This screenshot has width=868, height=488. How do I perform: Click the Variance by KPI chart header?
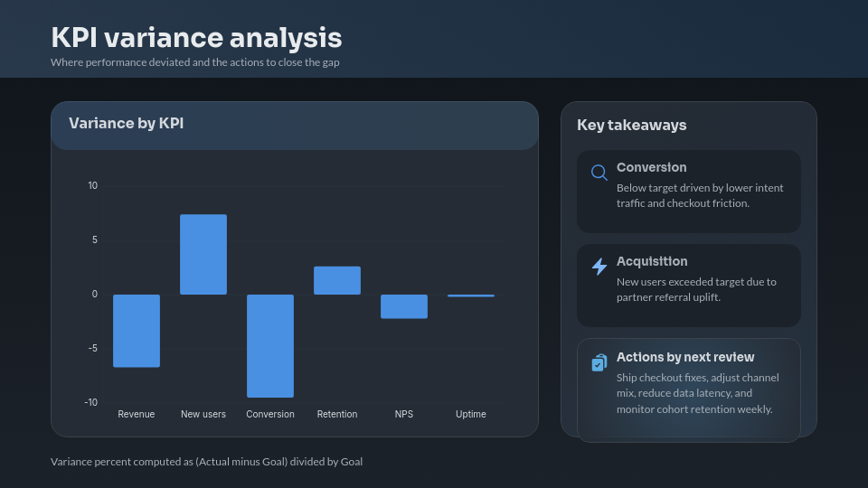pyautogui.click(x=127, y=124)
